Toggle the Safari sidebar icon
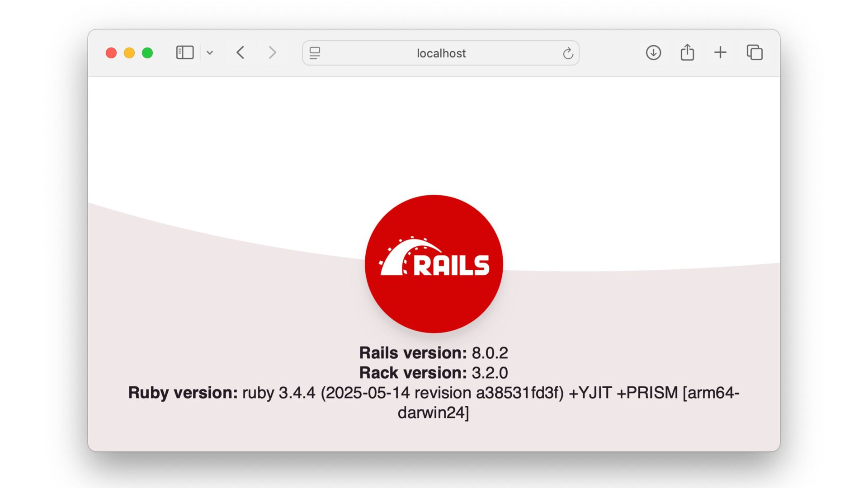This screenshot has height=488, width=868. coord(184,53)
